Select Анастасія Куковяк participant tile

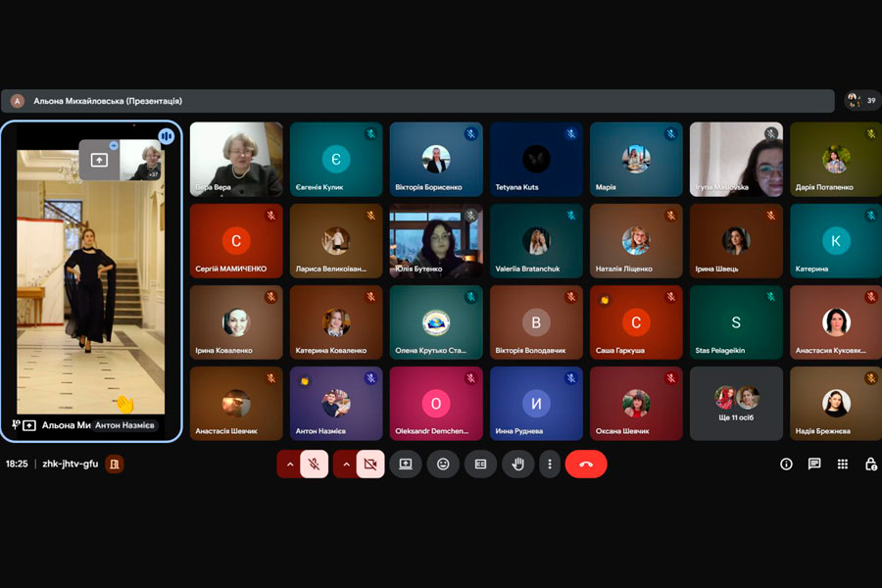click(x=836, y=322)
